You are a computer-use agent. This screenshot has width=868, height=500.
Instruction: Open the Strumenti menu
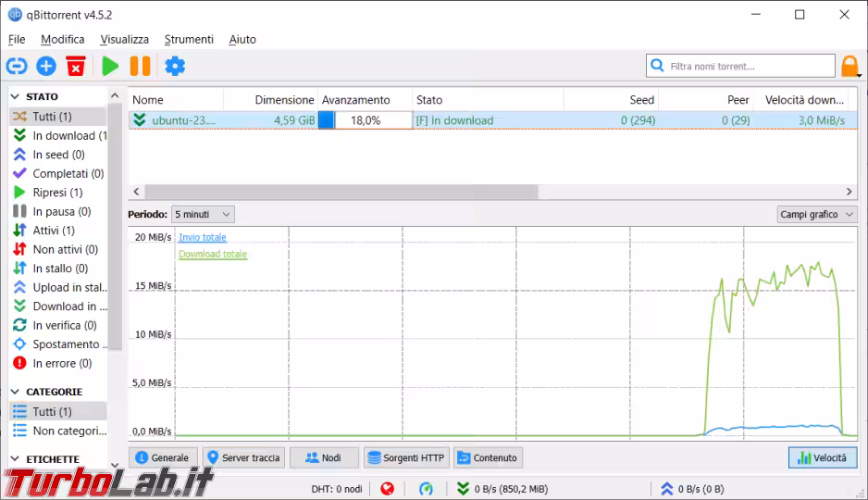[x=189, y=40]
